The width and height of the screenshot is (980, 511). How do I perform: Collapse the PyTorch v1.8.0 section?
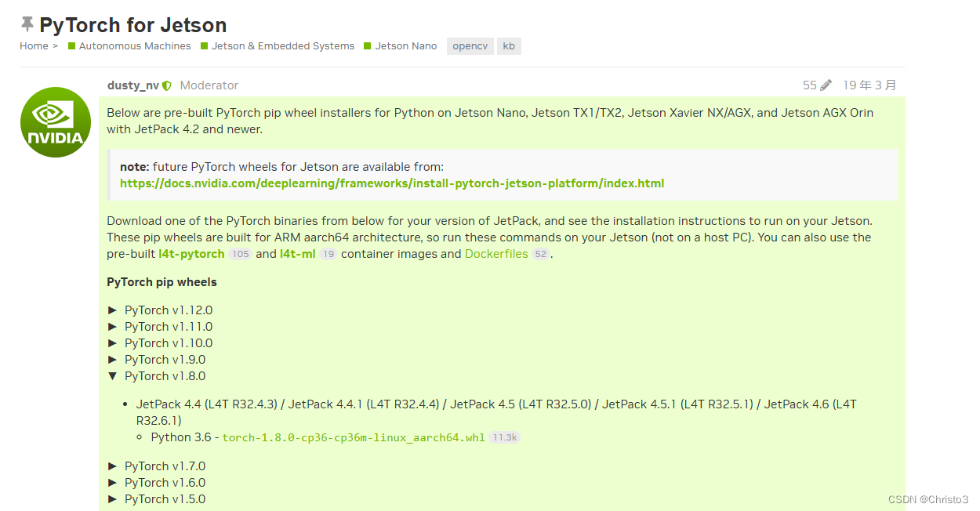click(x=156, y=375)
